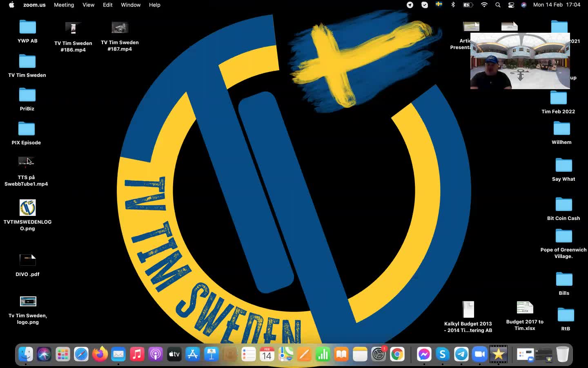This screenshot has width=588, height=368.
Task: Launch Siri from the Dock
Action: pyautogui.click(x=44, y=354)
